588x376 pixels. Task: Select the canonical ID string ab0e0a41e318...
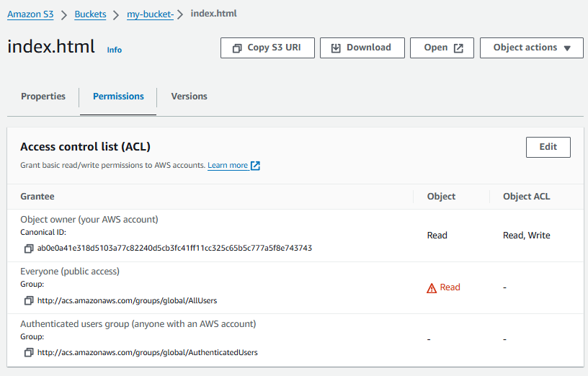[x=174, y=249]
